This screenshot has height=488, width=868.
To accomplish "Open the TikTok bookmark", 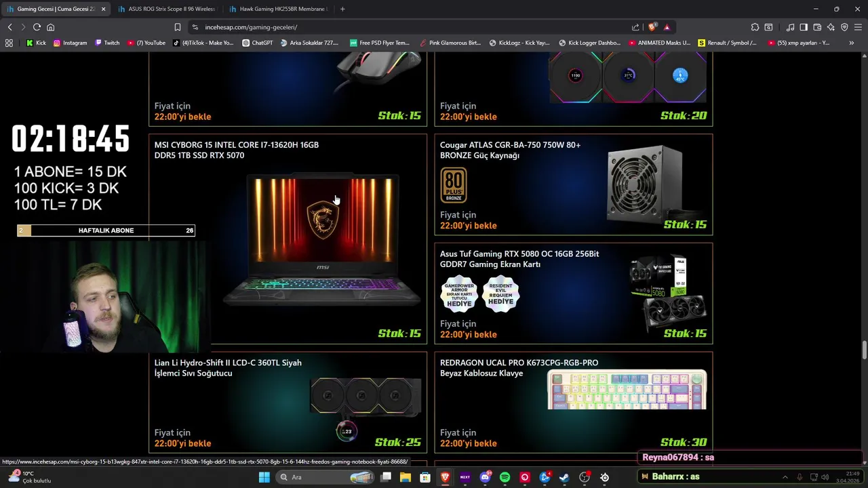I will click(203, 43).
